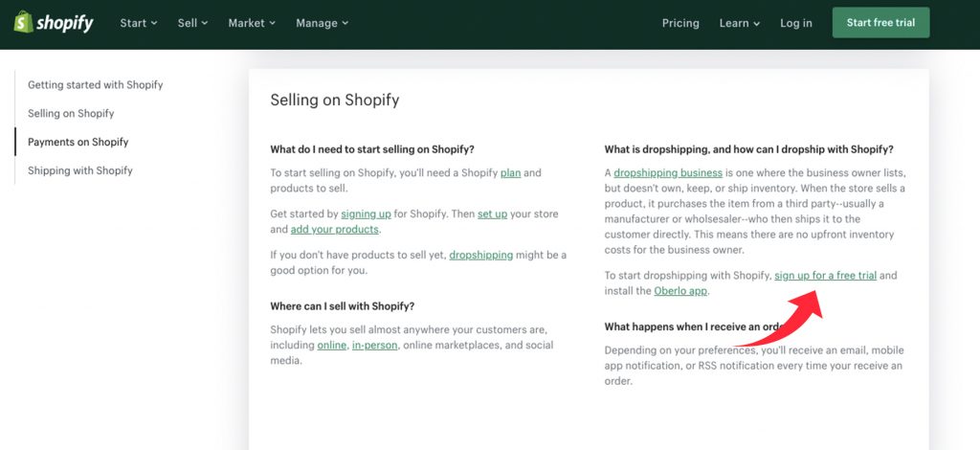Select Payments on Shopify sidebar item
The image size is (980, 450).
coord(78,142)
